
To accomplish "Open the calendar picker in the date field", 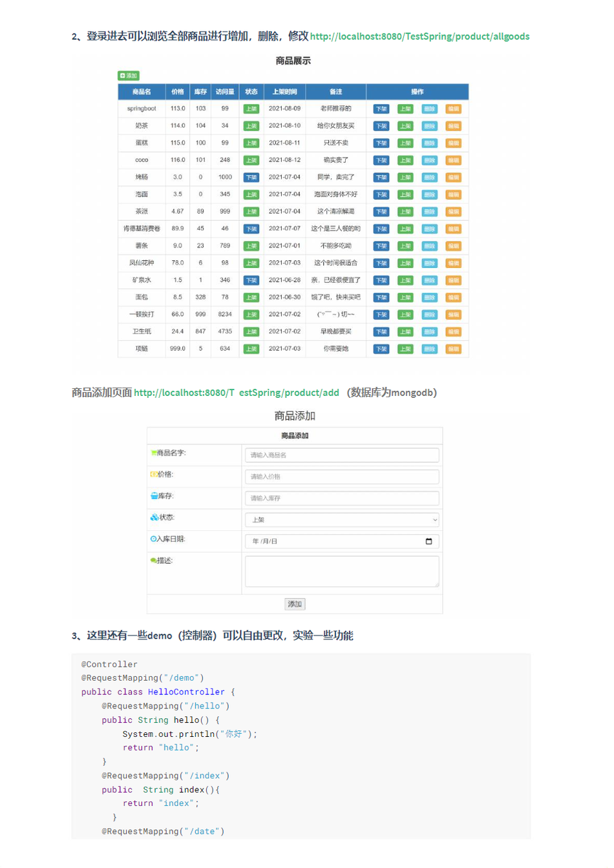I will coord(429,541).
